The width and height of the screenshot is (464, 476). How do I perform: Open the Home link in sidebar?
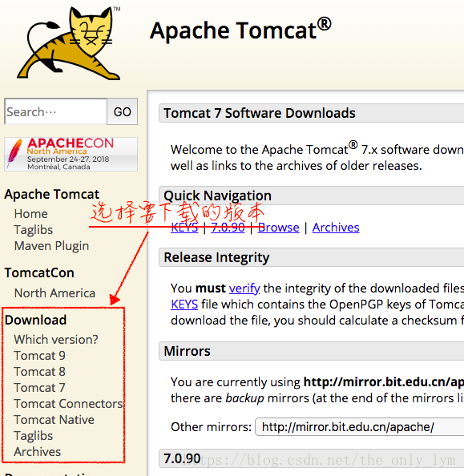30,214
